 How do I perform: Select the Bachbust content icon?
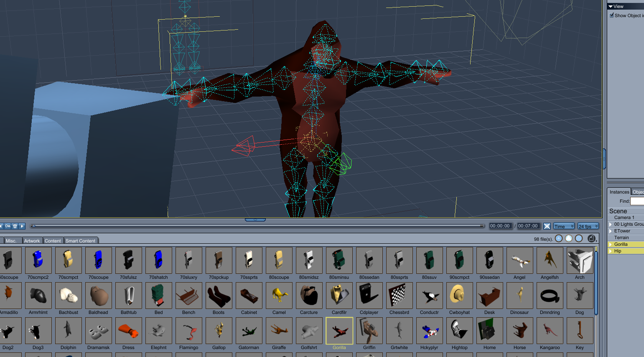[x=68, y=296]
